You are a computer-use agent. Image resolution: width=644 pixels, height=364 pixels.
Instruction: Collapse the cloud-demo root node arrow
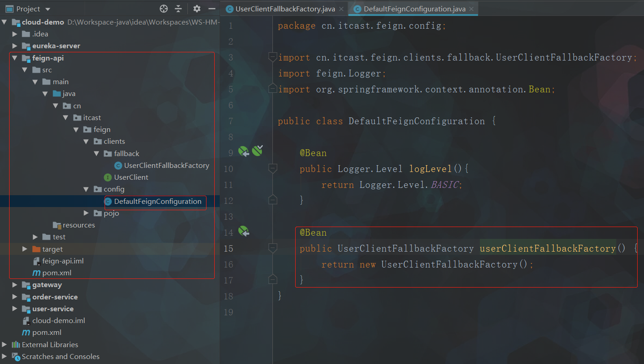click(5, 22)
